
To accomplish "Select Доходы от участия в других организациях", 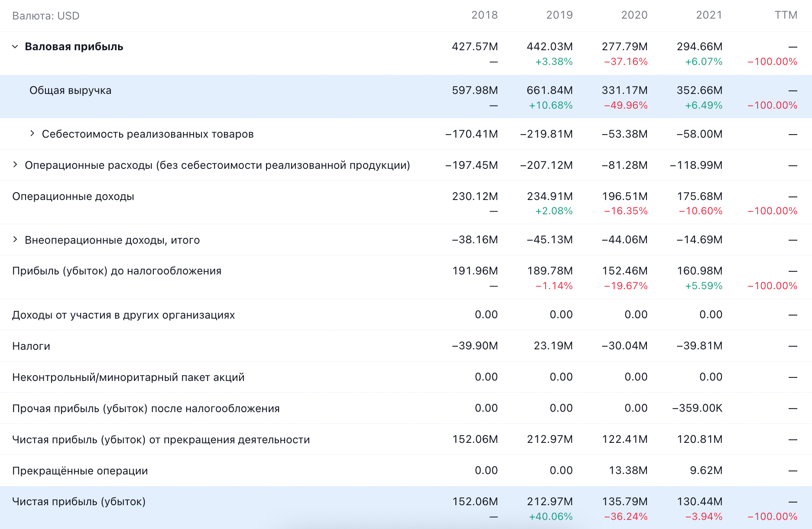I will 123,315.
